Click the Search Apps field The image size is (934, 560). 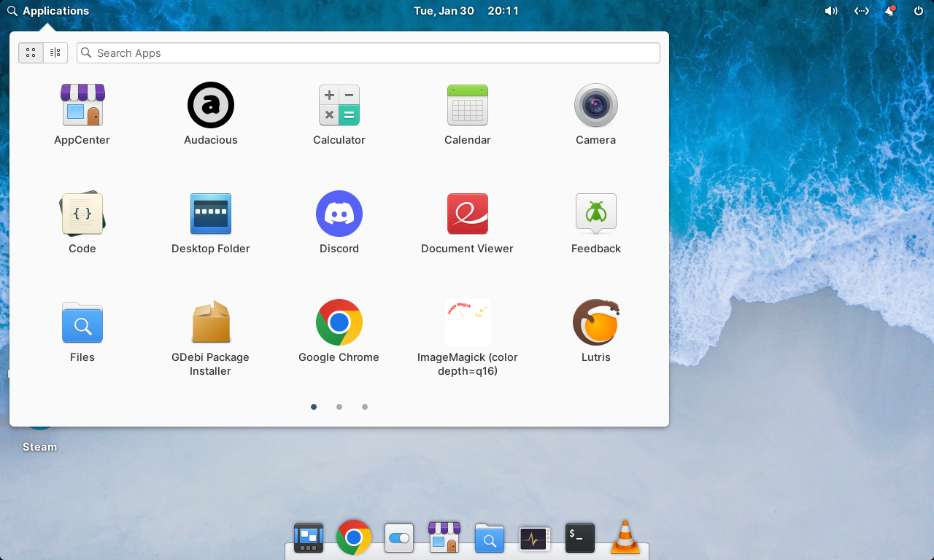(368, 52)
